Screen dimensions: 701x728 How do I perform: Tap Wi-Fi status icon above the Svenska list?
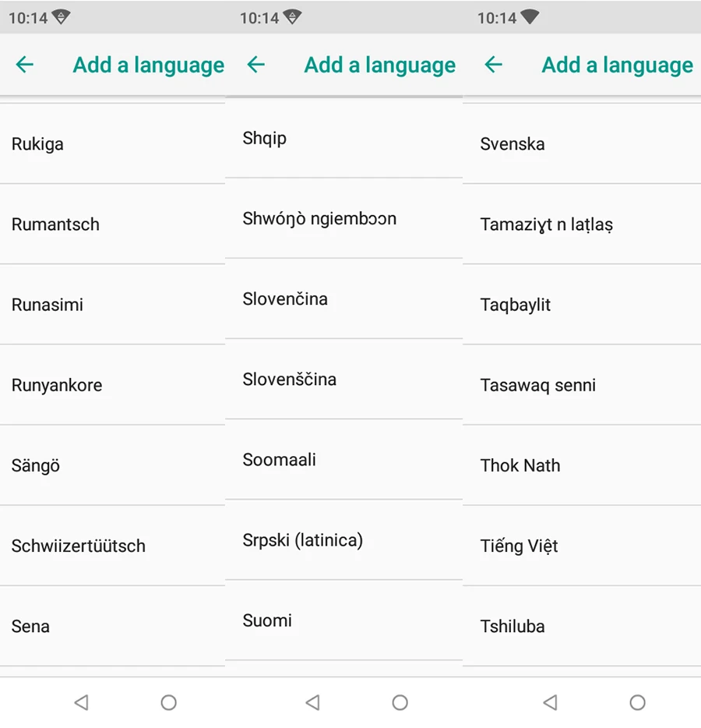pyautogui.click(x=530, y=17)
